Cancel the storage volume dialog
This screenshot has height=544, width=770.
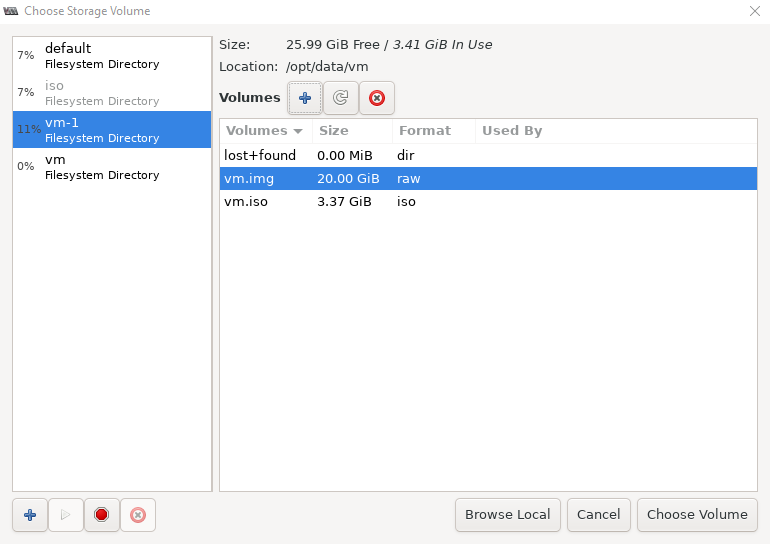point(598,515)
